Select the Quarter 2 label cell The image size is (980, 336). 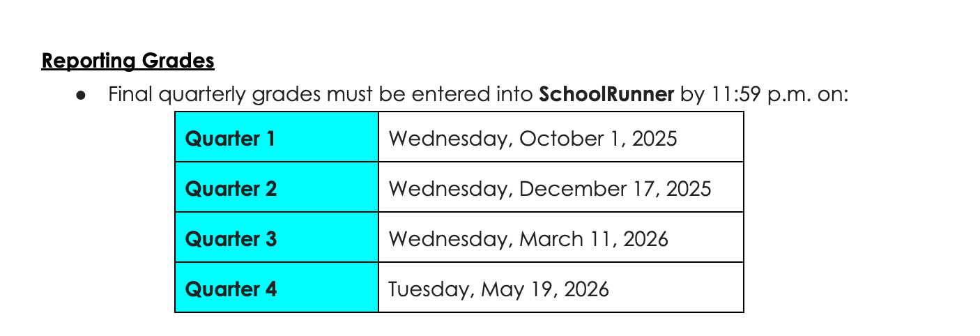(277, 187)
